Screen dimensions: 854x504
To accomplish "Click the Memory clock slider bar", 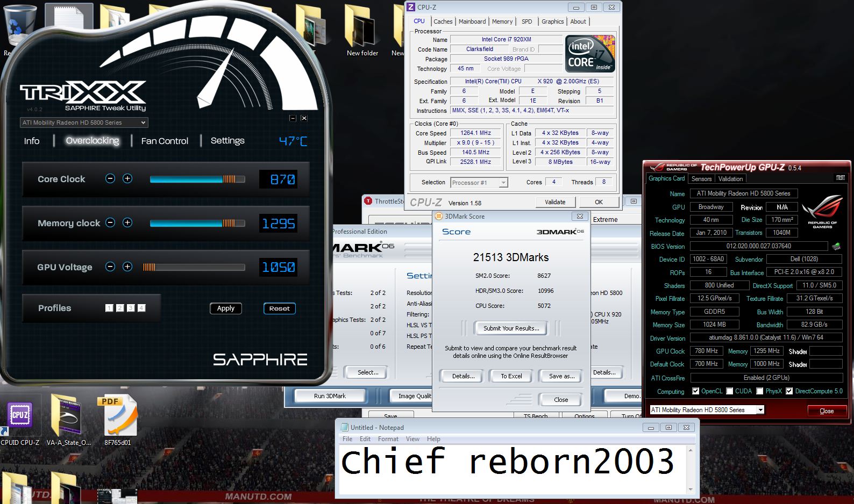I will (197, 223).
